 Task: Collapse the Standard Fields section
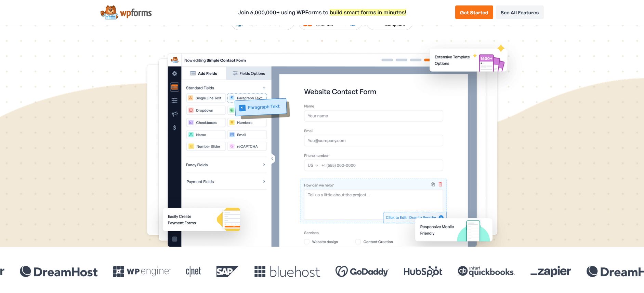click(264, 88)
